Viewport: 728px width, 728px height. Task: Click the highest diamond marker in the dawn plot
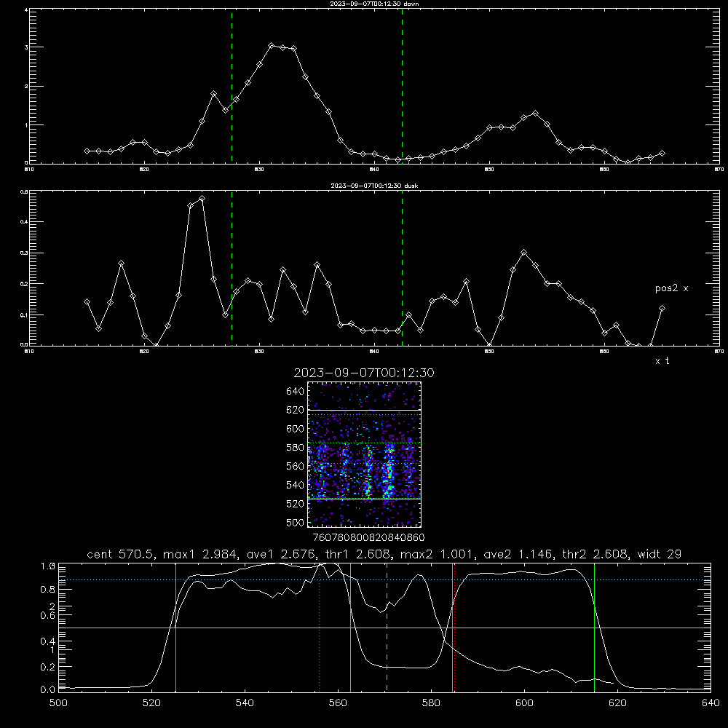(272, 45)
